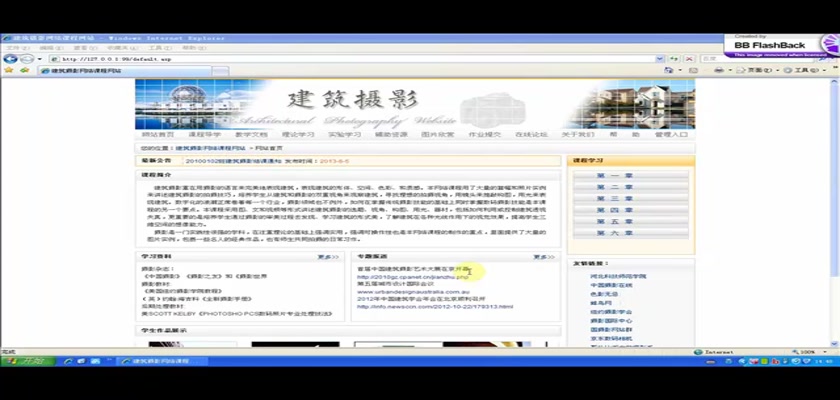Image resolution: width=840 pixels, height=400 pixels.
Task: Click the site header banner image
Action: click(415, 104)
